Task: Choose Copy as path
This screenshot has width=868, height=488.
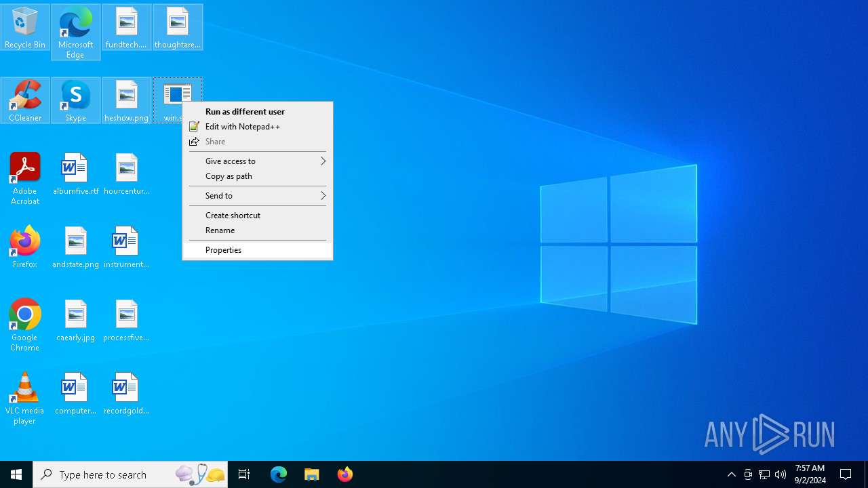Action: (258, 176)
